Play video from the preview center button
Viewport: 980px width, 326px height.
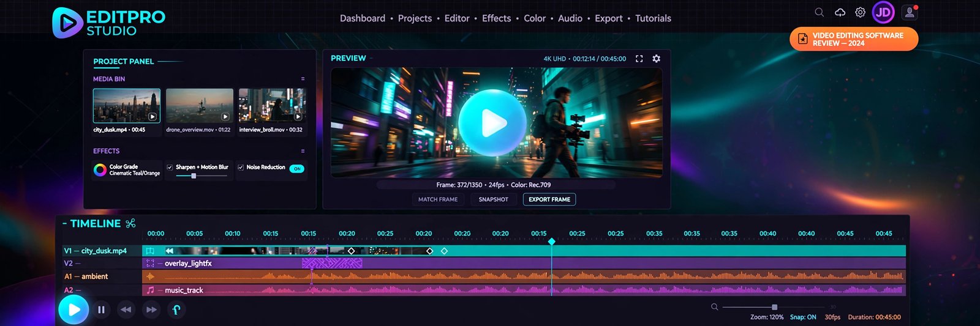click(x=492, y=123)
